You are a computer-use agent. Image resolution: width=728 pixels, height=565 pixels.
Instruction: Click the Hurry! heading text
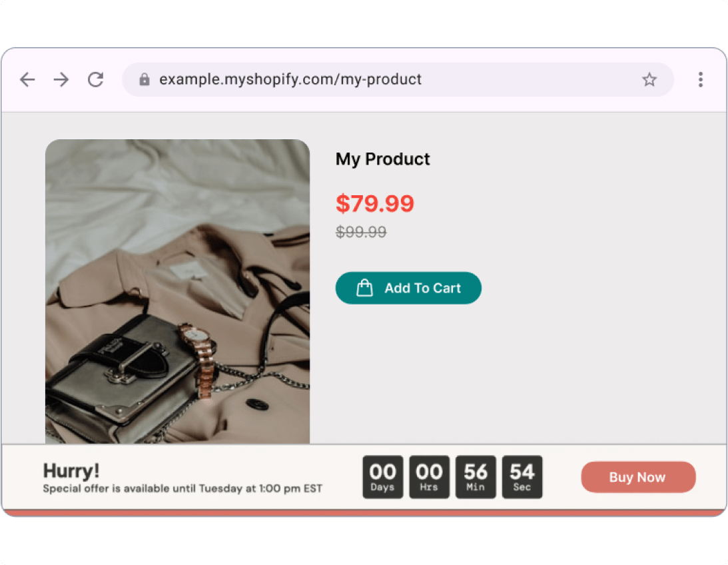click(71, 471)
